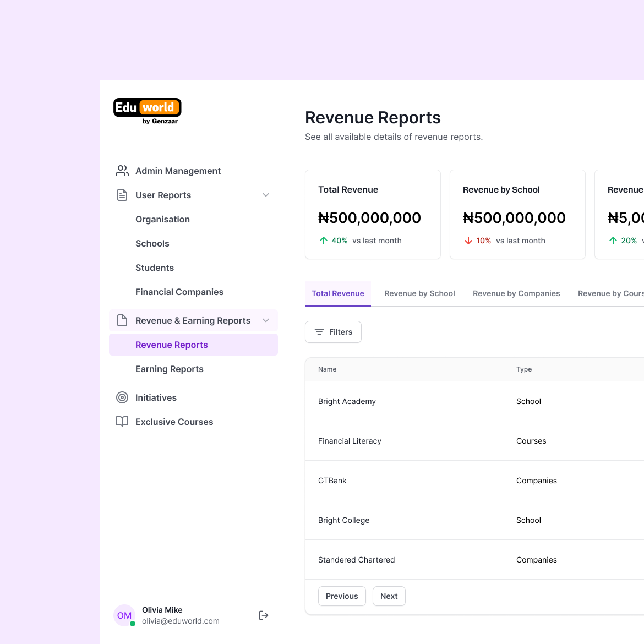Viewport: 644px width, 644px height.
Task: Open the Filters dropdown button
Action: pos(333,332)
